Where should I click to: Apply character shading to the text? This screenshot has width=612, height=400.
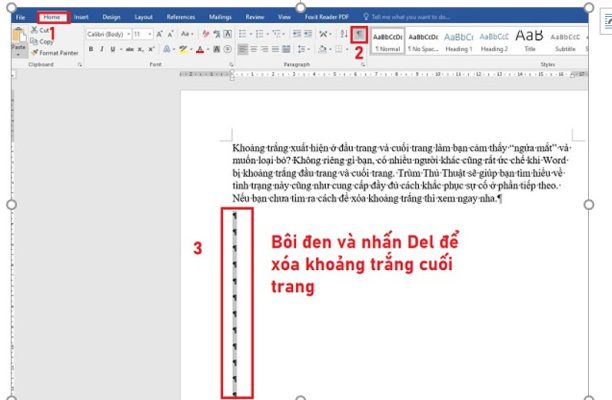click(217, 49)
